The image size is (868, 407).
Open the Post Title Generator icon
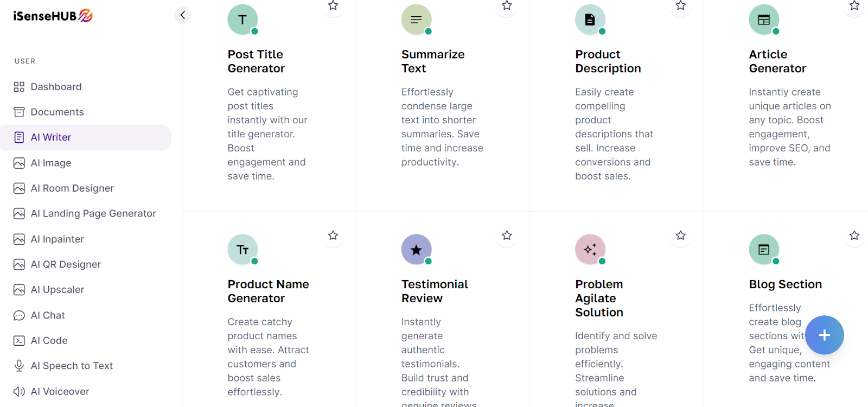pyautogui.click(x=242, y=20)
